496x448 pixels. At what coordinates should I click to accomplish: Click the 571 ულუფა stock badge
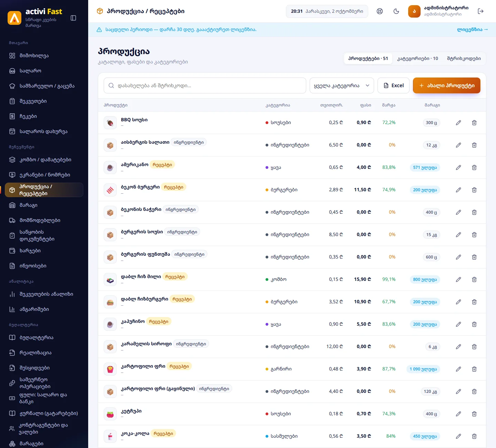[x=425, y=167]
